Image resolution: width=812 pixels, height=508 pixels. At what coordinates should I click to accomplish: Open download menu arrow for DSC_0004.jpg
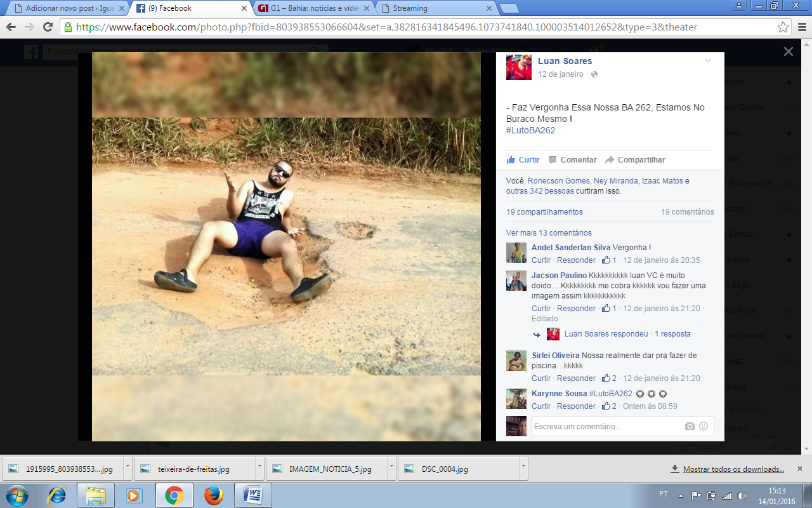[x=523, y=469]
